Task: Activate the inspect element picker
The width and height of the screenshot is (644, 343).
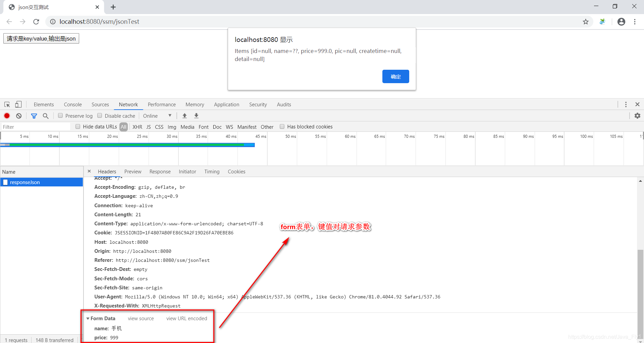Action: tap(7, 105)
